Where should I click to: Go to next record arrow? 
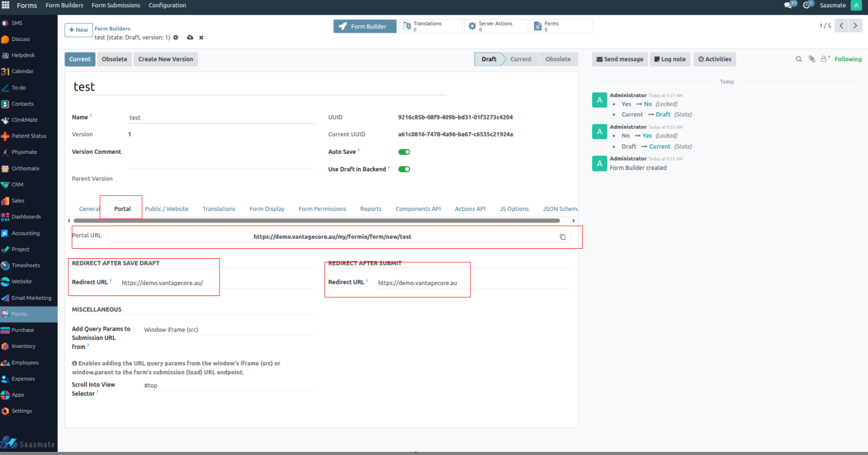click(x=855, y=26)
